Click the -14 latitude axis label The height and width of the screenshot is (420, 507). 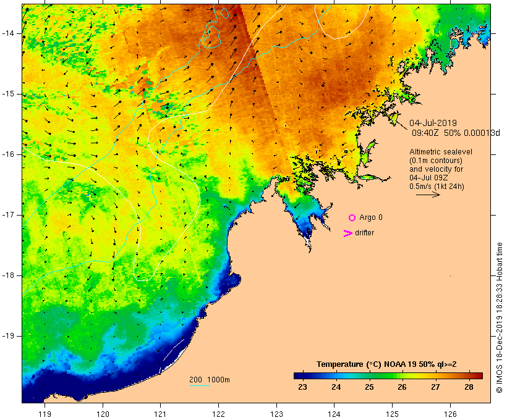tap(7, 33)
